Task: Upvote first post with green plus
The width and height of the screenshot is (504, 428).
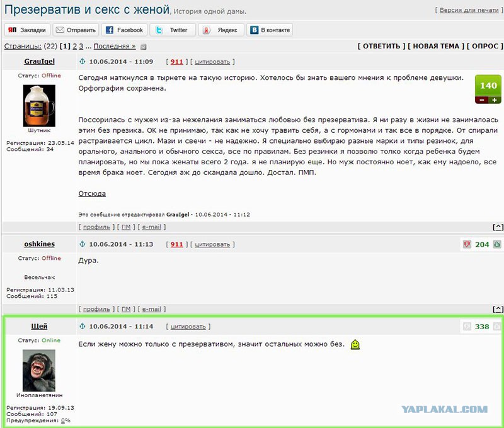Action: (495, 100)
